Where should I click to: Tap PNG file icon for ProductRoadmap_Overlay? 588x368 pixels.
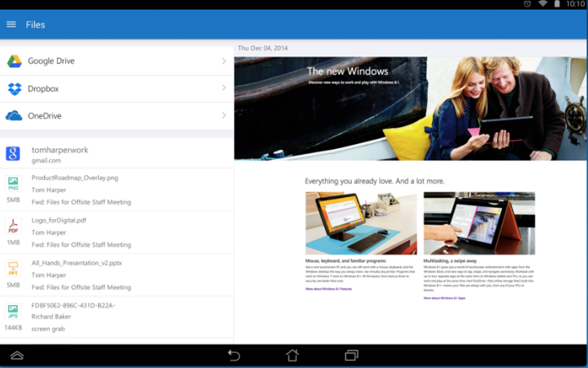point(13,184)
